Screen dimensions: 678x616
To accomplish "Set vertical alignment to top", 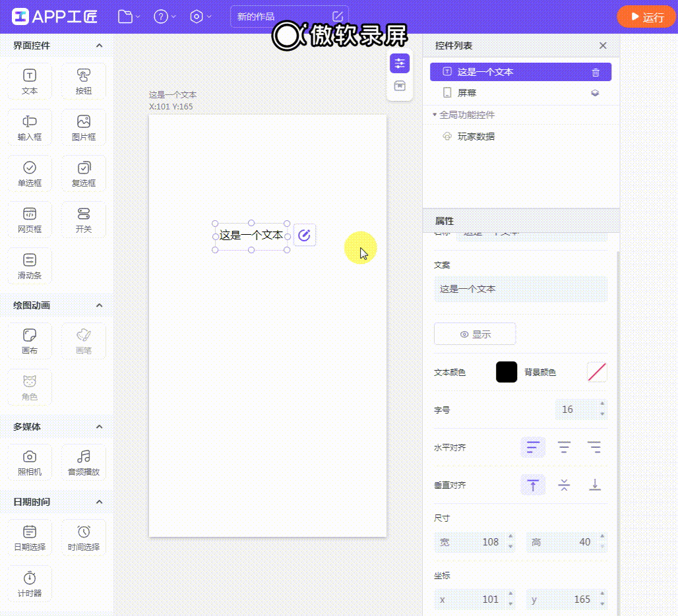I will 533,485.
